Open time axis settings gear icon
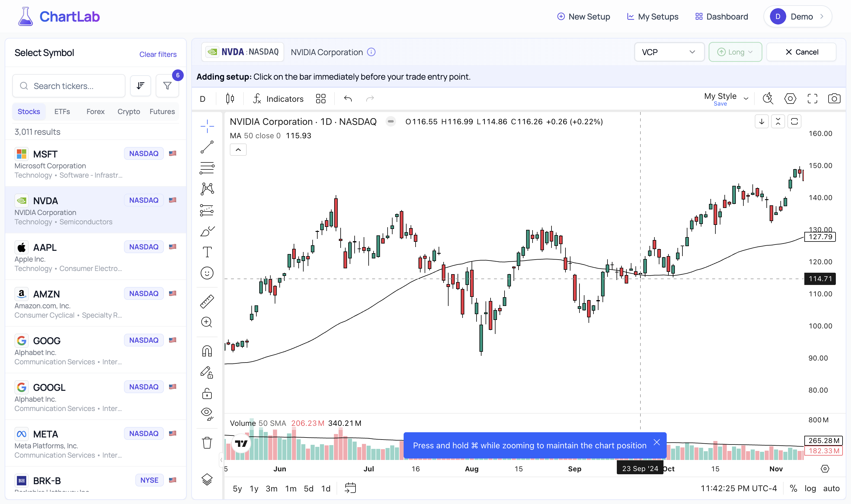This screenshot has height=504, width=851. click(x=825, y=469)
